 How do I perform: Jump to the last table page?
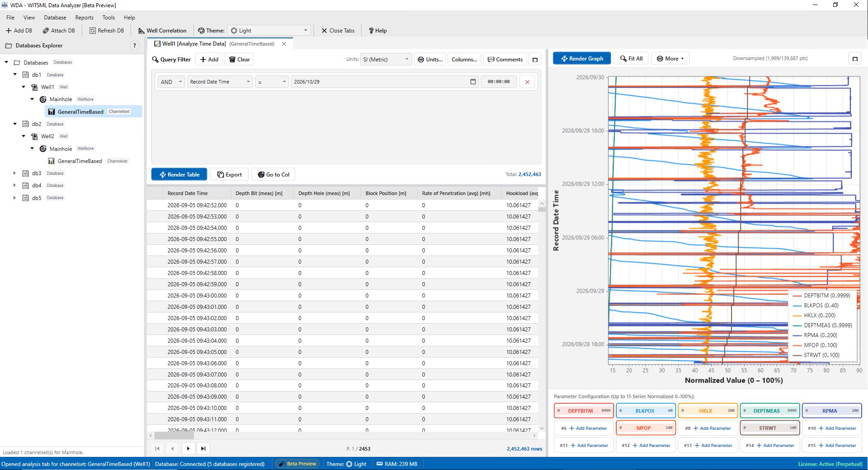tap(203, 448)
